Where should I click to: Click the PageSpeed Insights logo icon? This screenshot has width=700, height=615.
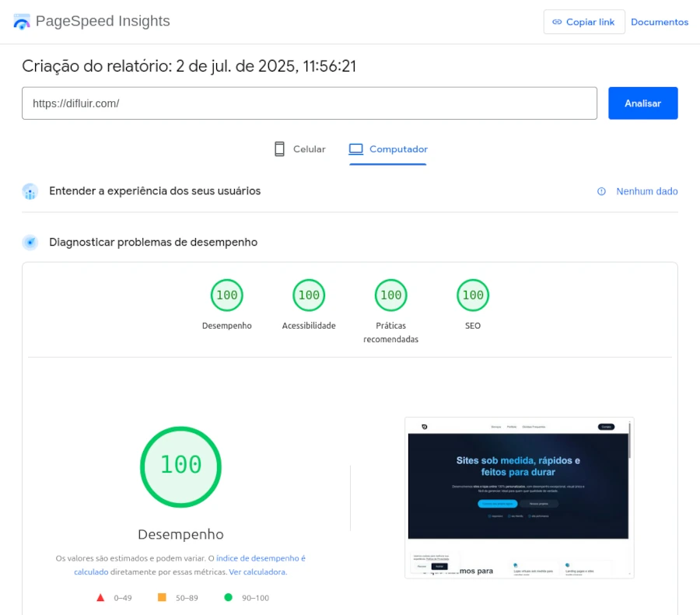[x=21, y=22]
